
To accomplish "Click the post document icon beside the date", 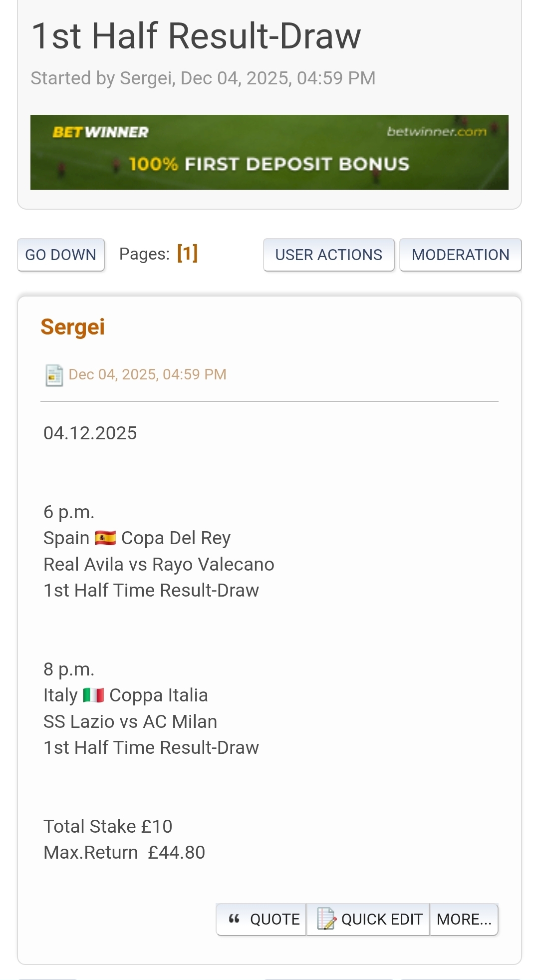I will pyautogui.click(x=54, y=375).
